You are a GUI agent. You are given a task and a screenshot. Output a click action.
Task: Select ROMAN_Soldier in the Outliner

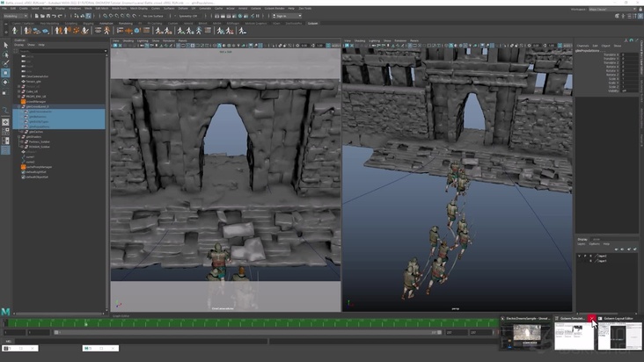pyautogui.click(x=40, y=147)
